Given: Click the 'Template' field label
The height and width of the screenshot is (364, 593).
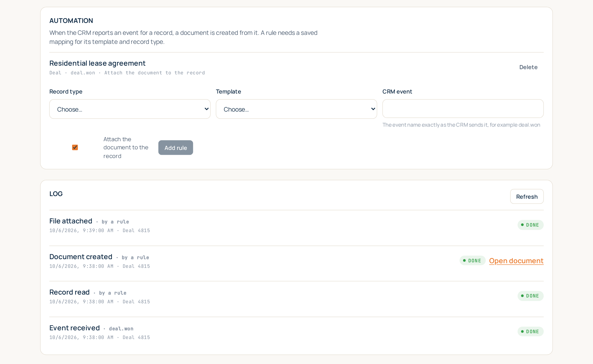Looking at the screenshot, I should coord(228,92).
